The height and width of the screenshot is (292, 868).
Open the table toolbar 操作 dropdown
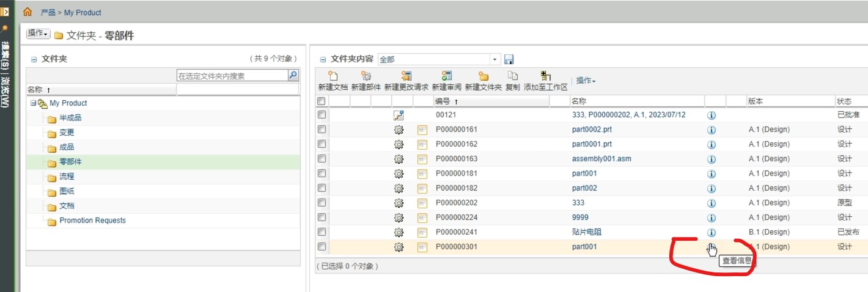pyautogui.click(x=586, y=81)
